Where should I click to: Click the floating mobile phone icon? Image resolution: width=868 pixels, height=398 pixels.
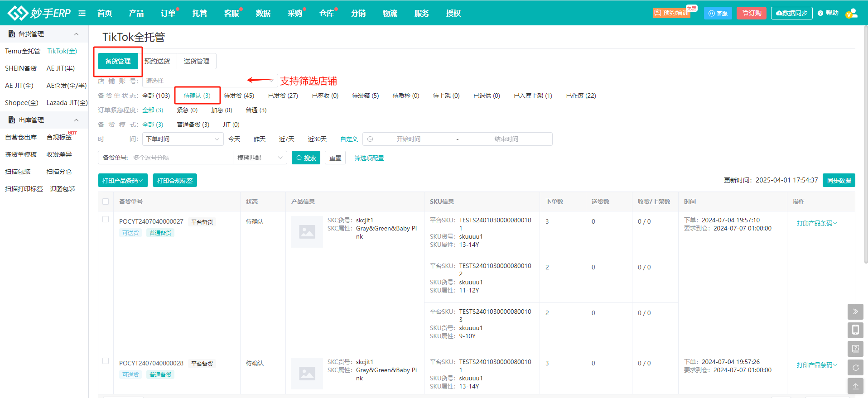pyautogui.click(x=855, y=330)
